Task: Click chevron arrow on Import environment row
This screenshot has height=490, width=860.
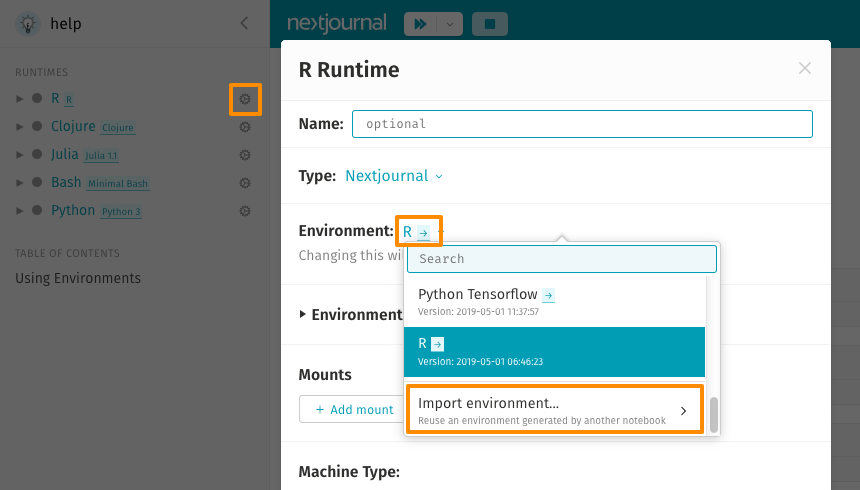Action: (x=683, y=411)
